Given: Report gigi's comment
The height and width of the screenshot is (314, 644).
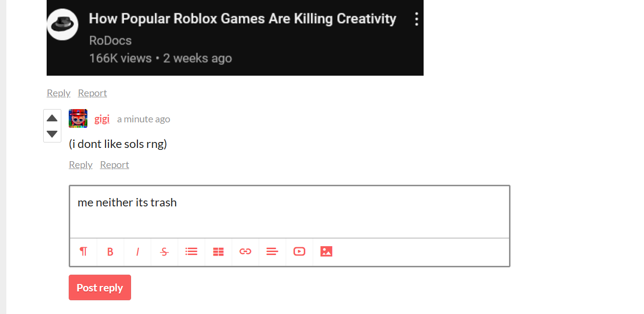Looking at the screenshot, I should pos(114,165).
